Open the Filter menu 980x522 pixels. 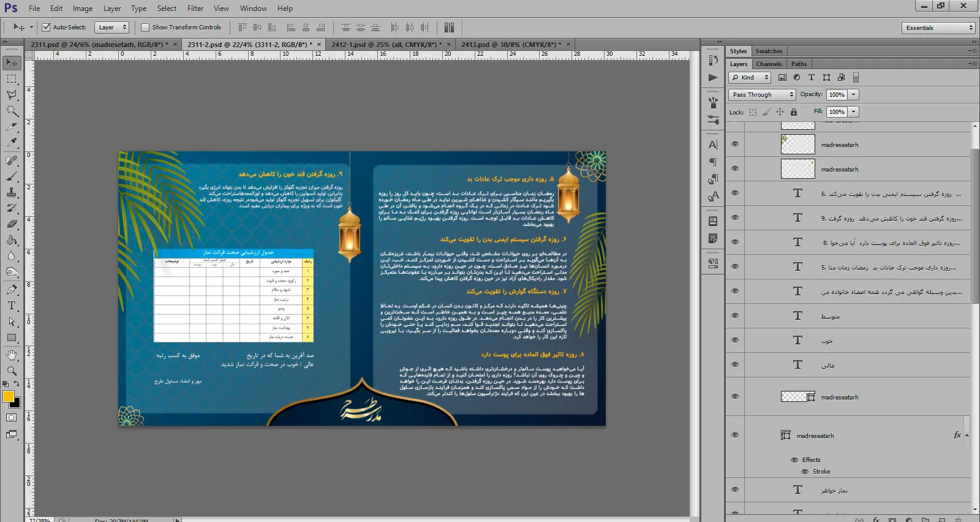tap(195, 9)
